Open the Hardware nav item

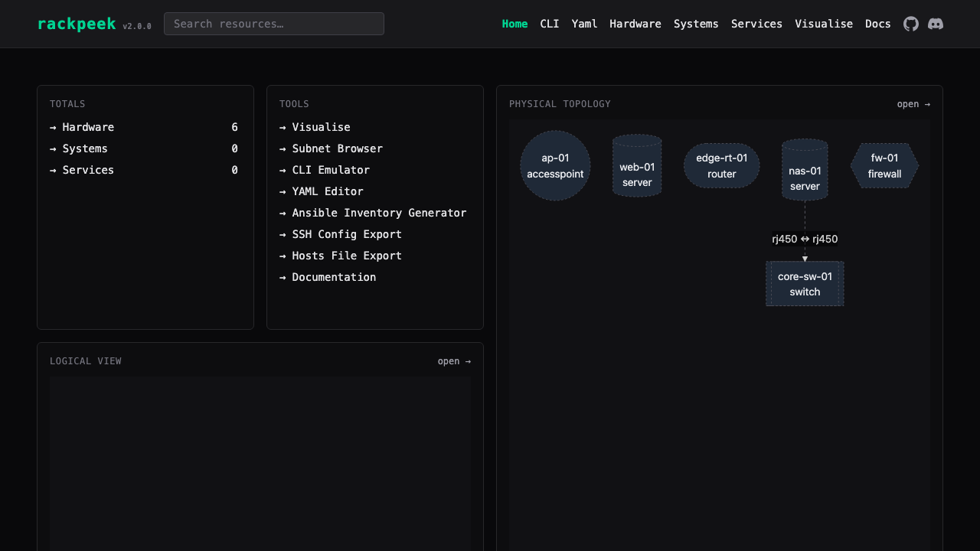(x=635, y=24)
